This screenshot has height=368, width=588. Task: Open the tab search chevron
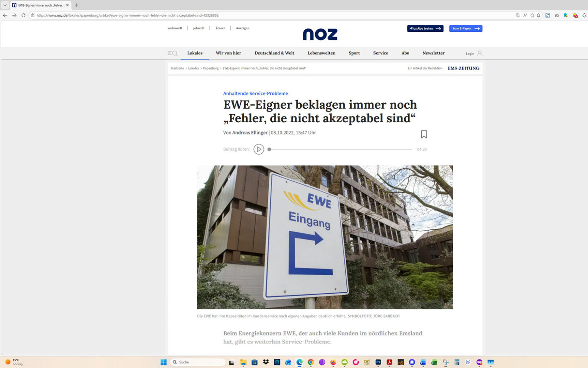coord(4,5)
